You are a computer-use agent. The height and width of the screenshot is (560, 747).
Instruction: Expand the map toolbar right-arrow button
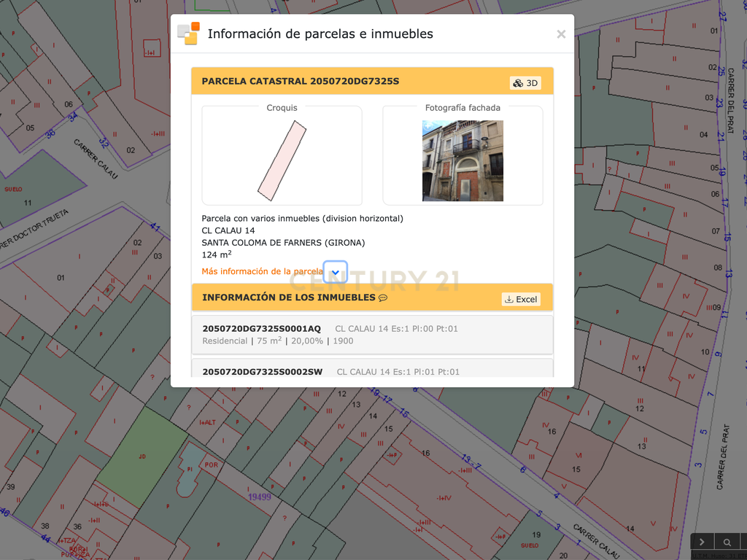[x=703, y=542]
